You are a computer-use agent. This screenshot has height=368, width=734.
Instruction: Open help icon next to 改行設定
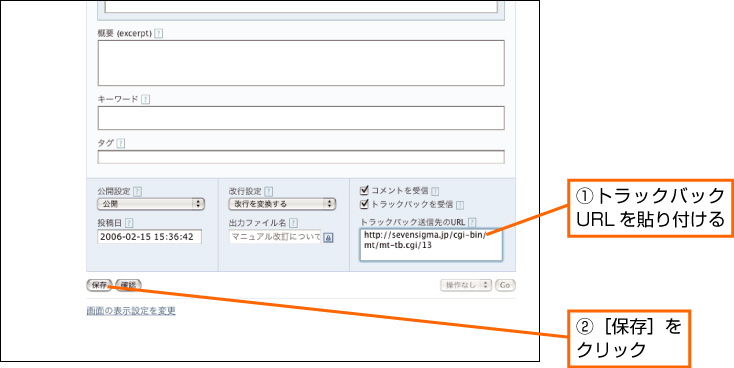(x=269, y=191)
